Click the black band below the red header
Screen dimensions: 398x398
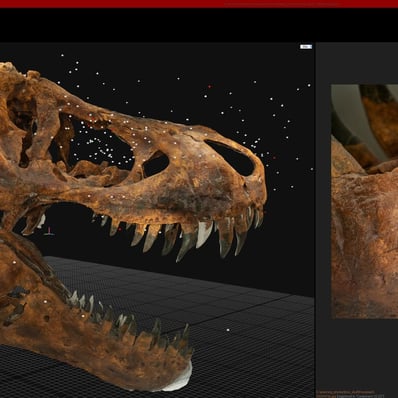click(199, 25)
